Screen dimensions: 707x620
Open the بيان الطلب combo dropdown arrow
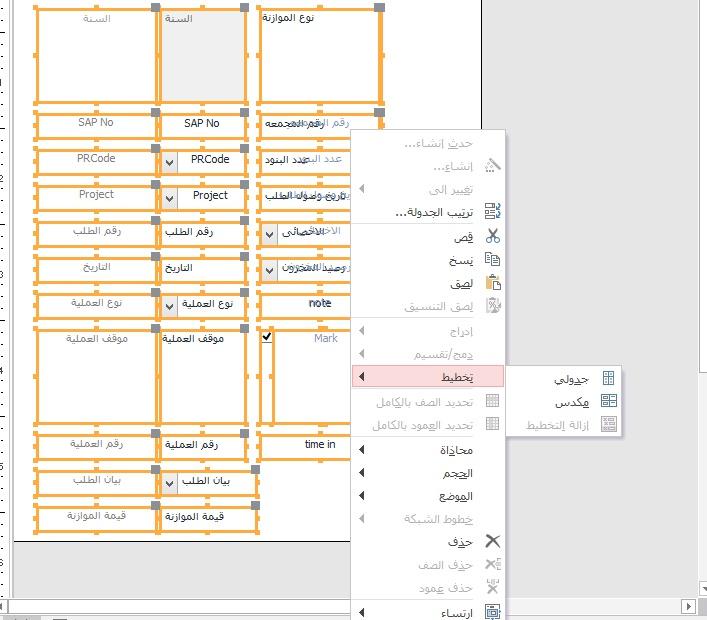[170, 483]
